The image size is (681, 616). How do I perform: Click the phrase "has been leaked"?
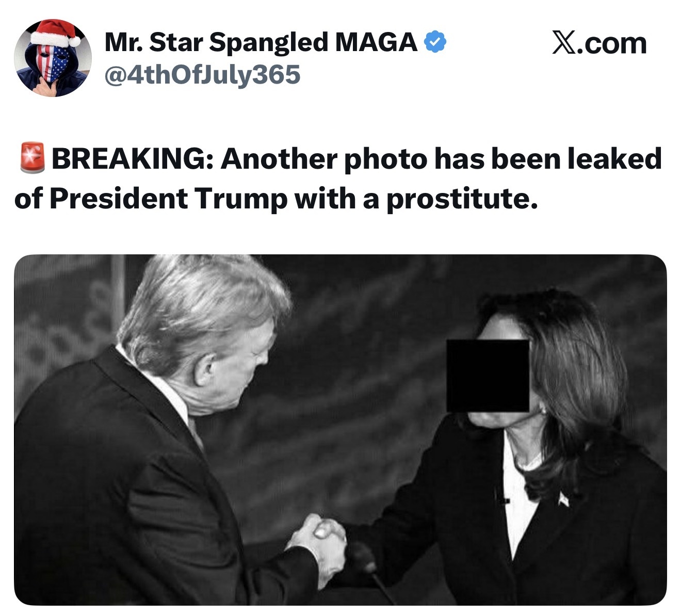(x=548, y=159)
